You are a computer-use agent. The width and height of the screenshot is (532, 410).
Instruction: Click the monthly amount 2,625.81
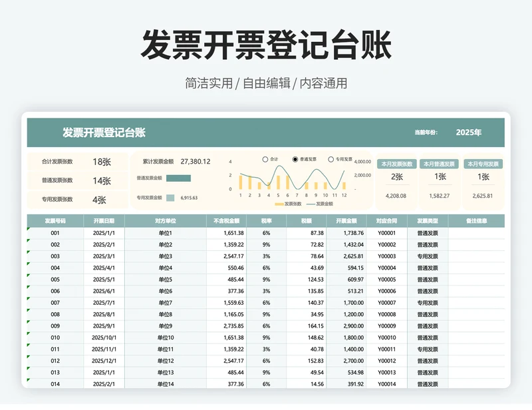click(x=483, y=196)
